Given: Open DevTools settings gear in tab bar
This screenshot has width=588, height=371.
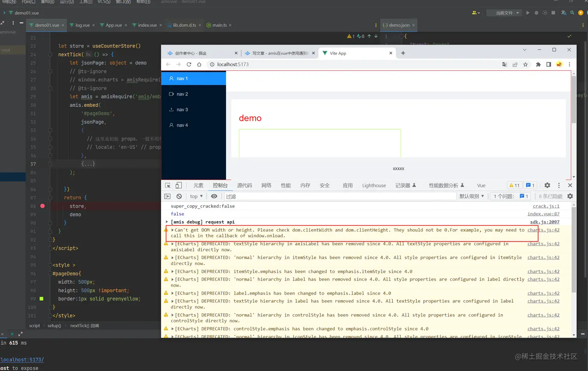Looking at the screenshot, I should 547,186.
